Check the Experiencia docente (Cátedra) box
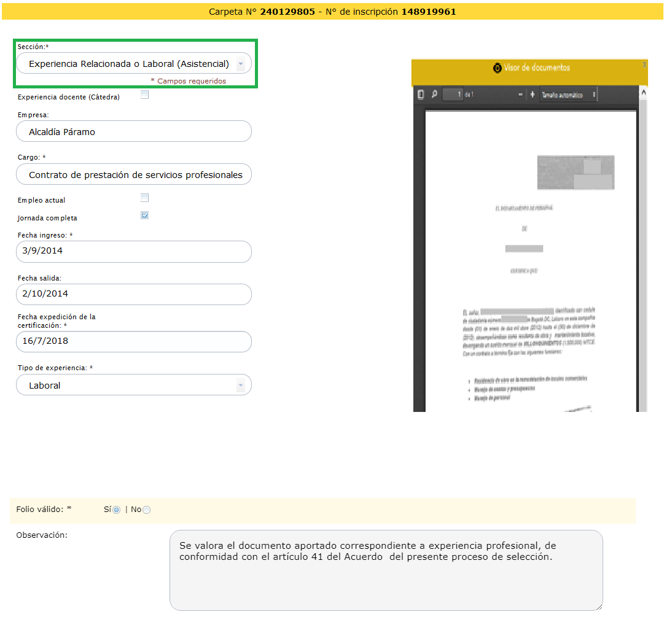This screenshot has height=617, width=672. click(x=144, y=95)
